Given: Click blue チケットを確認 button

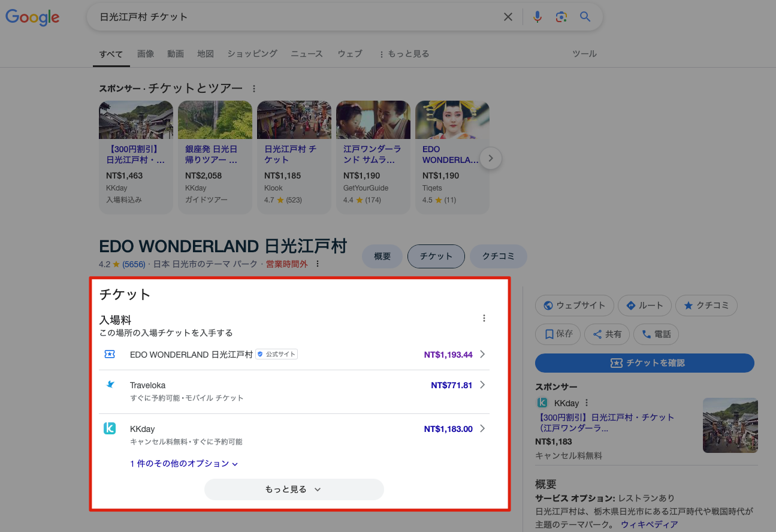Looking at the screenshot, I should click(645, 363).
